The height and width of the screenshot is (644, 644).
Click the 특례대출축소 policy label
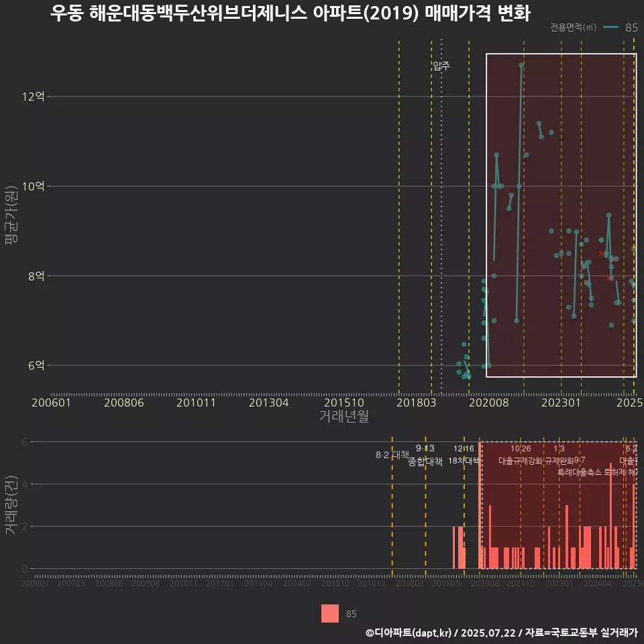(580, 472)
